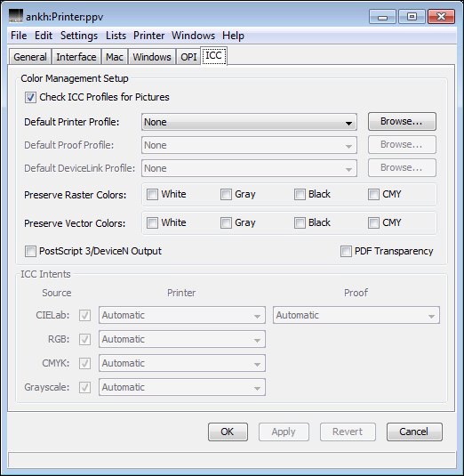Switch to the Mac tab
Screen dimensions: 464x476
[115, 57]
